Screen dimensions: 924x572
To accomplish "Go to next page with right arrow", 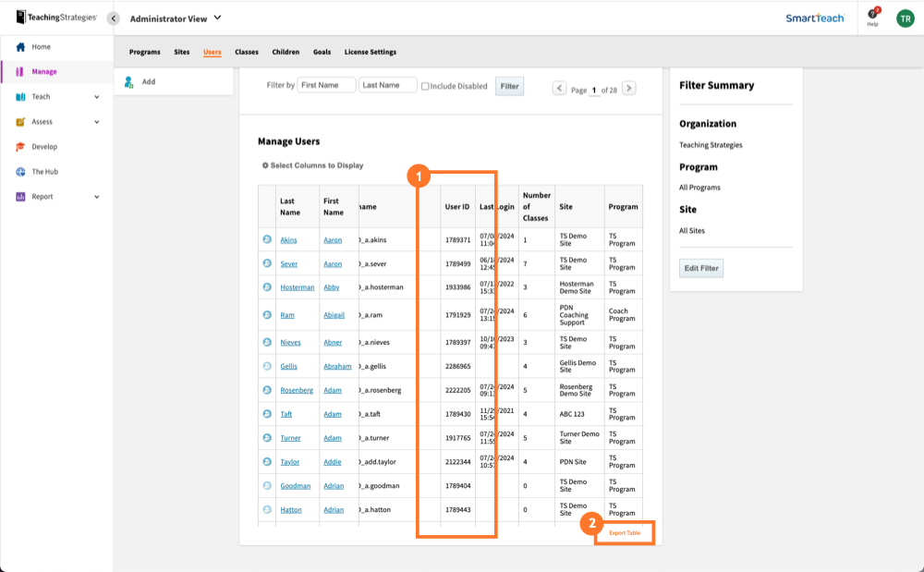I will (x=627, y=86).
